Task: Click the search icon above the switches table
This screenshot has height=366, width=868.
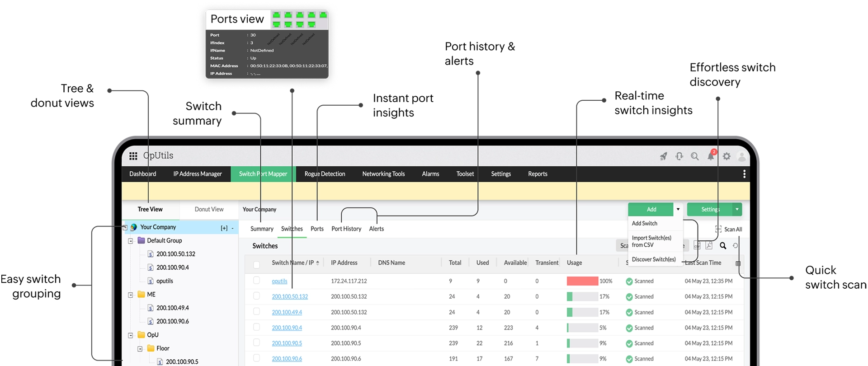Action: [x=723, y=246]
